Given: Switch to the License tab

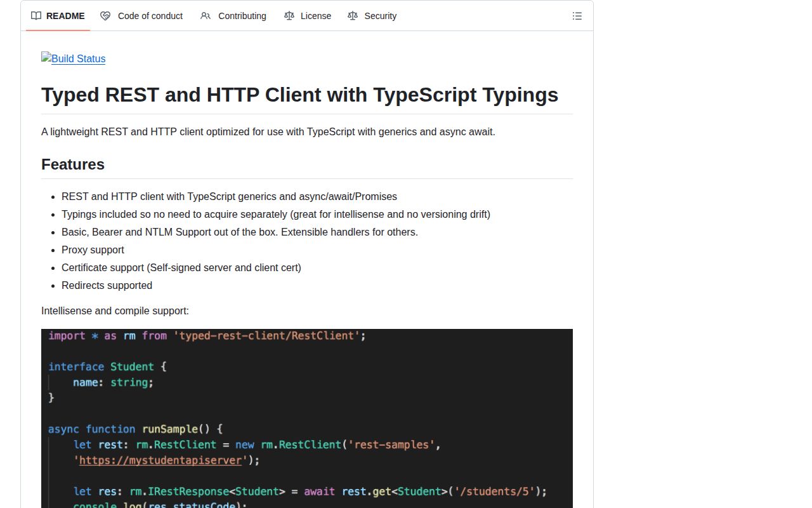Looking at the screenshot, I should 308,16.
